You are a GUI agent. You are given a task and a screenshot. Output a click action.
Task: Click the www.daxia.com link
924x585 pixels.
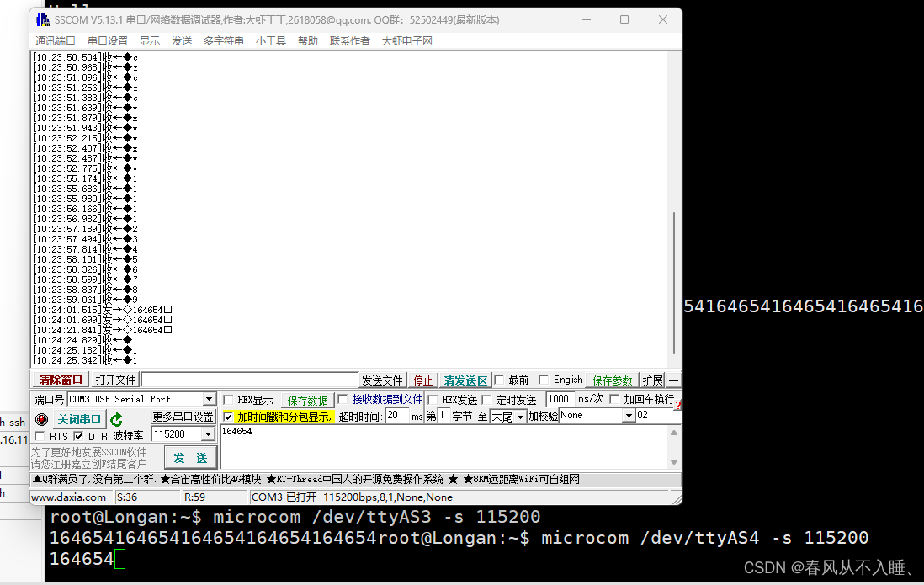point(69,497)
